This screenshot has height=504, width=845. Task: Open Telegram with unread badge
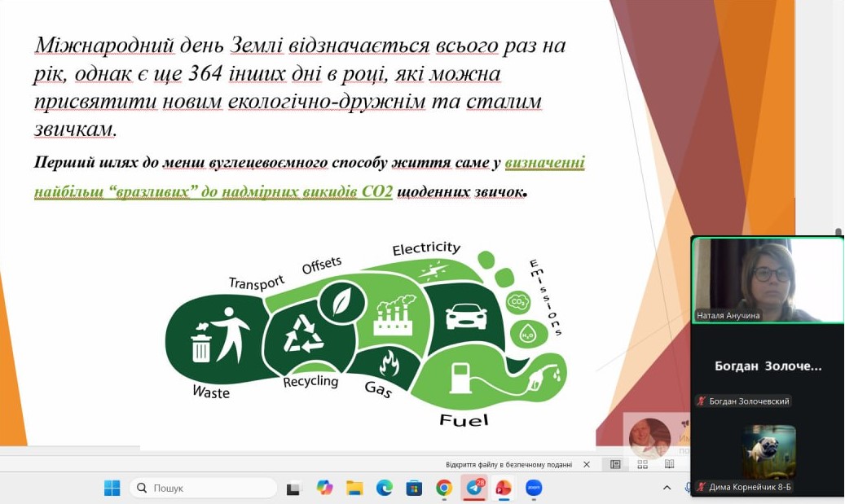pos(473,488)
